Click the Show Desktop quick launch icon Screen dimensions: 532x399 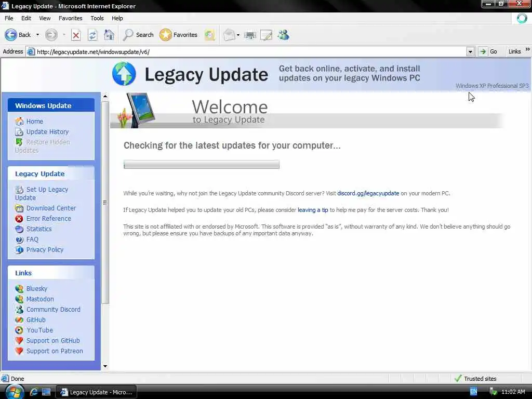click(x=46, y=392)
